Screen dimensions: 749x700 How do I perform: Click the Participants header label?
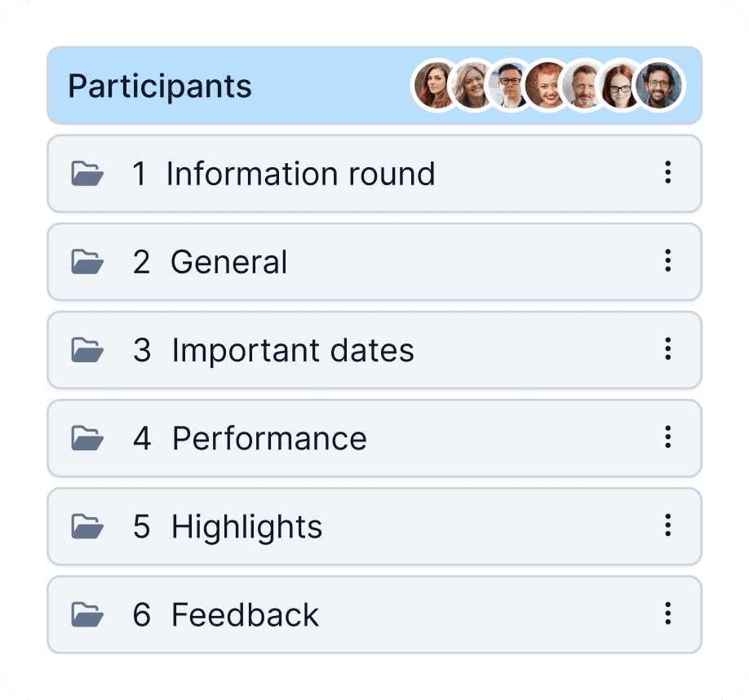point(160,86)
